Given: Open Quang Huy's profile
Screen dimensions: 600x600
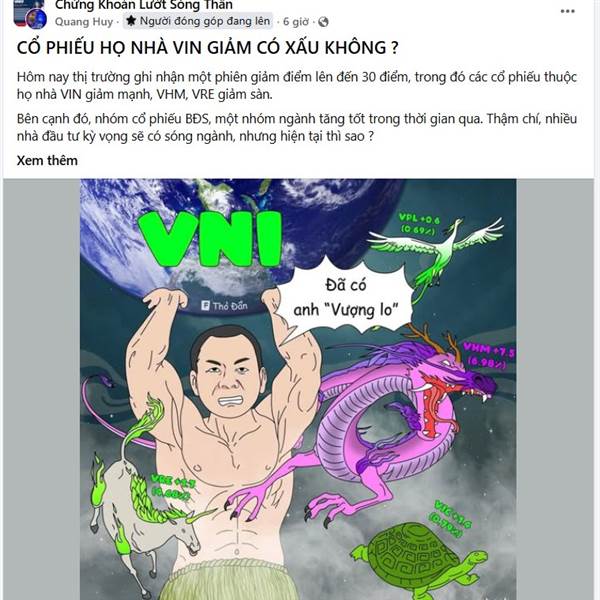Looking at the screenshot, I should (x=84, y=22).
